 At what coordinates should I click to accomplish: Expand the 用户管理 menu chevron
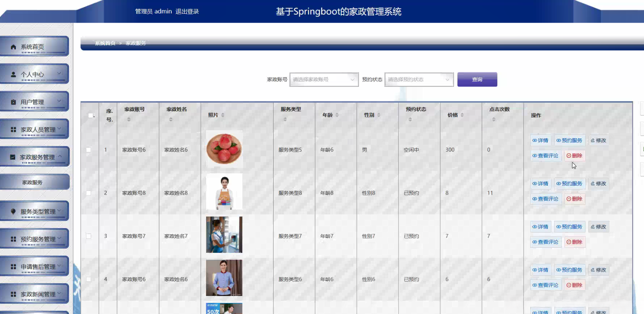pyautogui.click(x=59, y=101)
